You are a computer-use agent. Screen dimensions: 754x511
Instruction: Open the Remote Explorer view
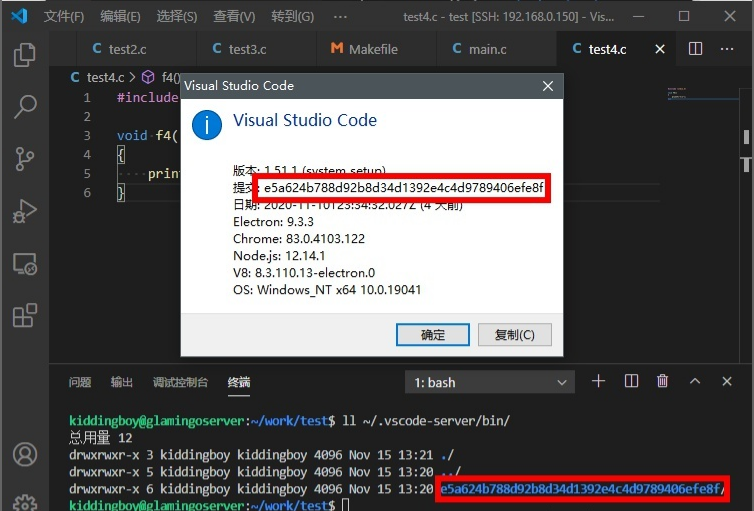pos(25,263)
